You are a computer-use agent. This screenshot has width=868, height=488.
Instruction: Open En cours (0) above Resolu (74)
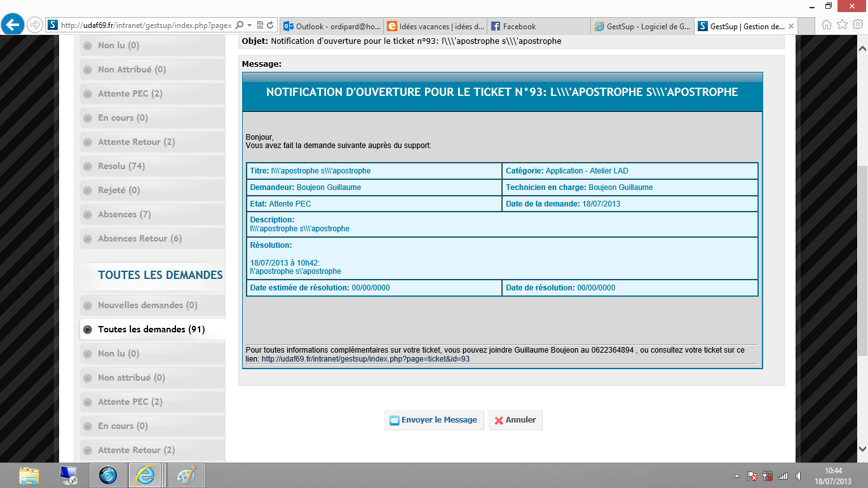153,118
